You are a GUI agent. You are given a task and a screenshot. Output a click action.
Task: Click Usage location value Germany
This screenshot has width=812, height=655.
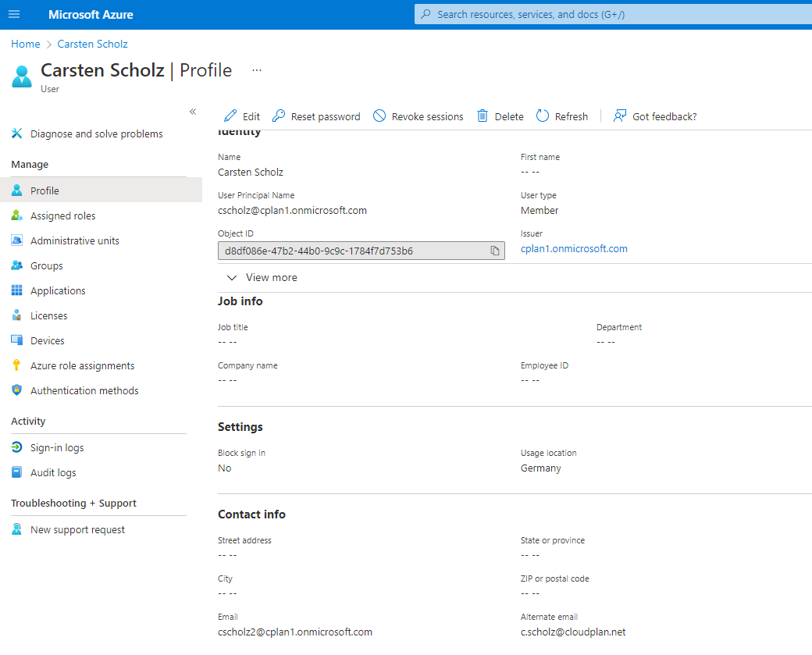tap(540, 468)
